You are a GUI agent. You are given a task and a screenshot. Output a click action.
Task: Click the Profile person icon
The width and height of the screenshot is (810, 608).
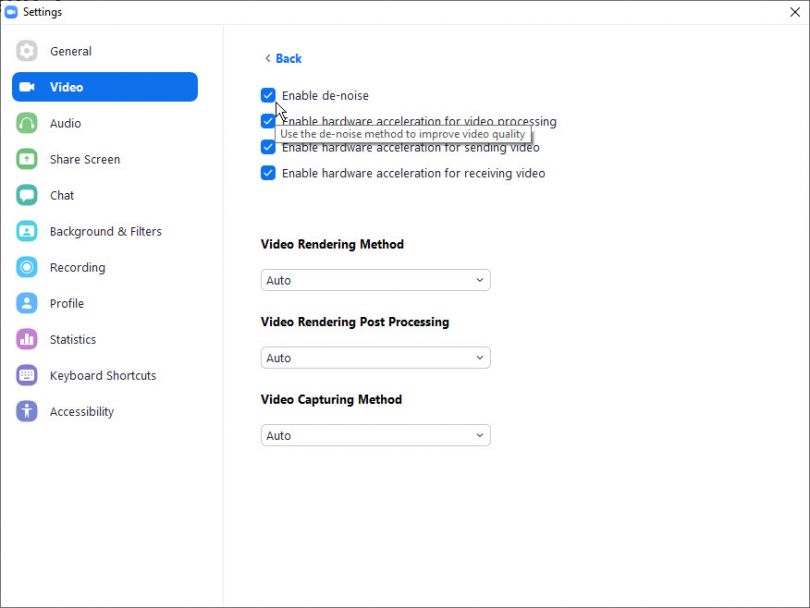click(x=27, y=303)
